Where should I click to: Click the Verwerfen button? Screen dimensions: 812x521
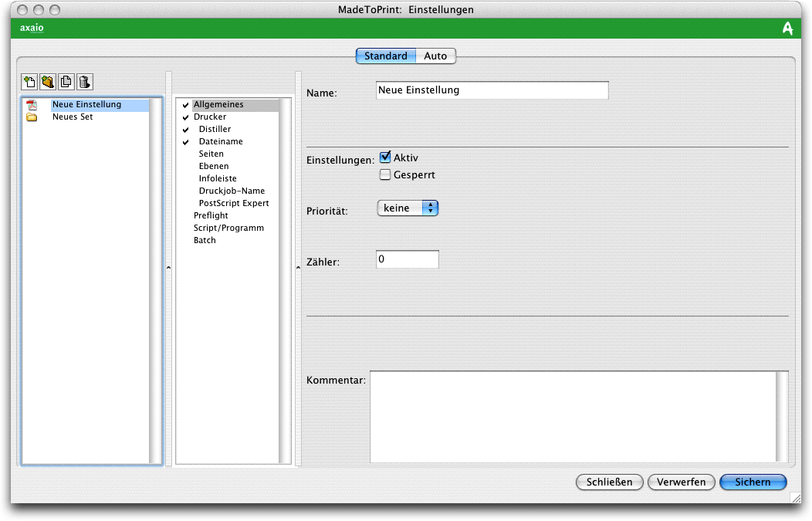[681, 482]
